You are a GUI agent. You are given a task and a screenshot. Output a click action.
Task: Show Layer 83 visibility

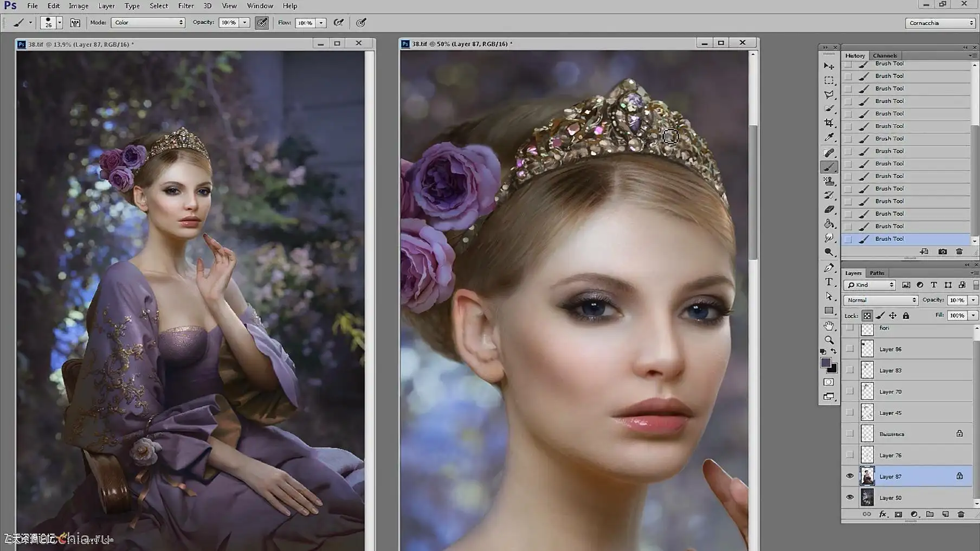coord(849,370)
